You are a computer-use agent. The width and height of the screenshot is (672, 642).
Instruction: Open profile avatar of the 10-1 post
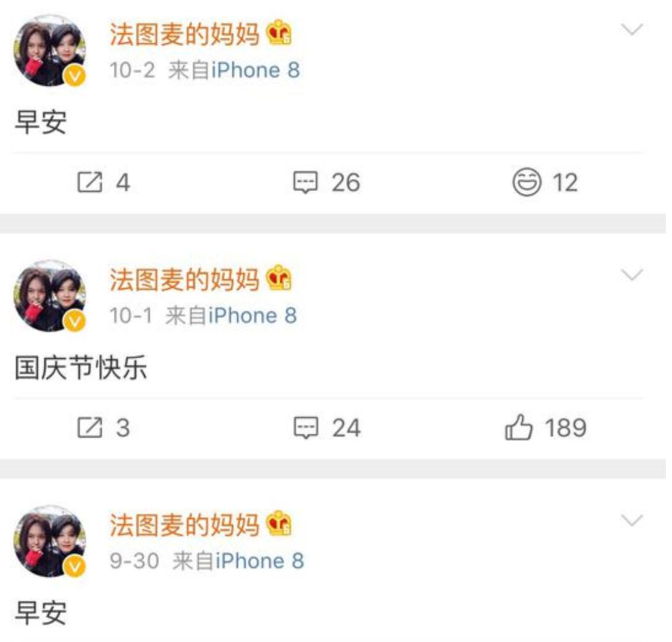tap(50, 296)
